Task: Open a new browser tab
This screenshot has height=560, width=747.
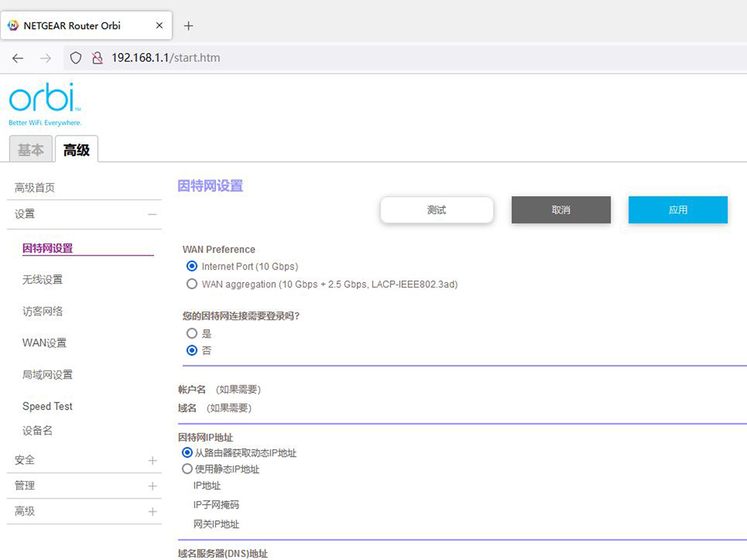Action: [x=188, y=25]
